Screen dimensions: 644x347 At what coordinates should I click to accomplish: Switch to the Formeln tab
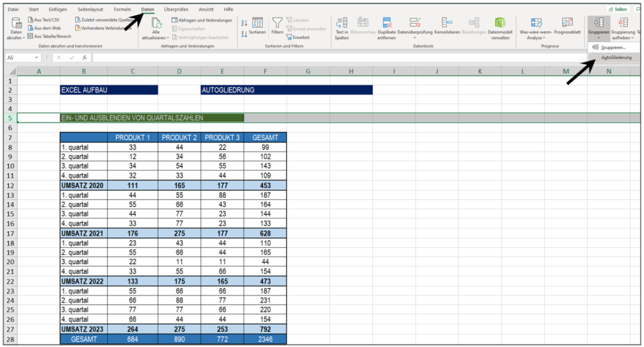pyautogui.click(x=123, y=9)
